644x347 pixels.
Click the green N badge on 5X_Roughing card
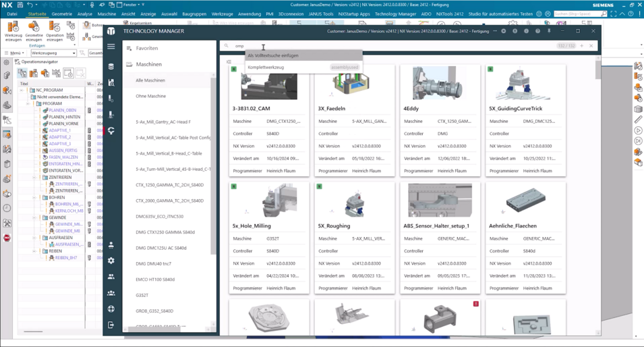pos(319,186)
